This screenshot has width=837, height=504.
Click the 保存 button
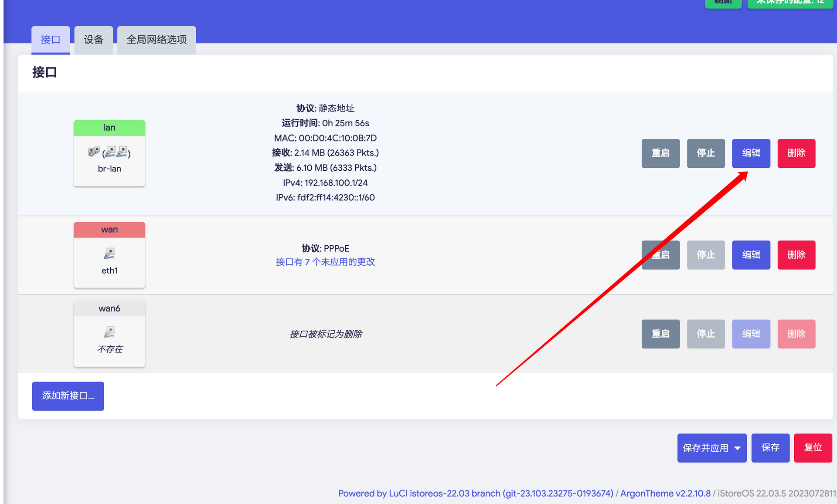click(x=770, y=448)
